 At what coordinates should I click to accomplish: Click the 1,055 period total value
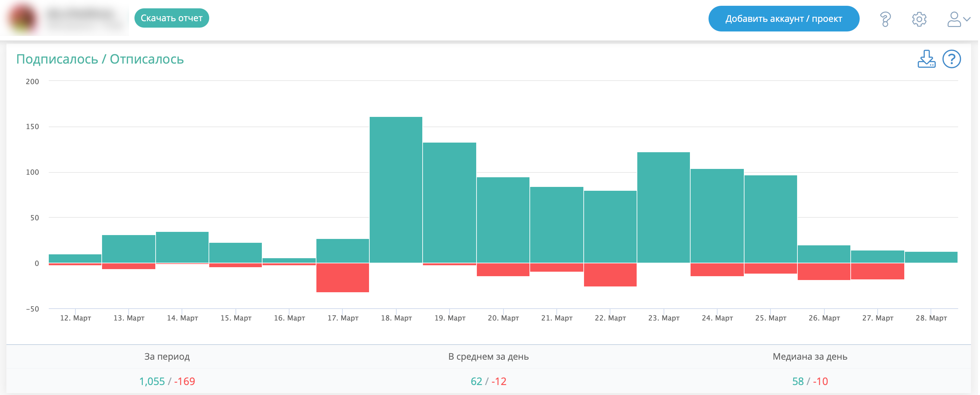pos(152,381)
